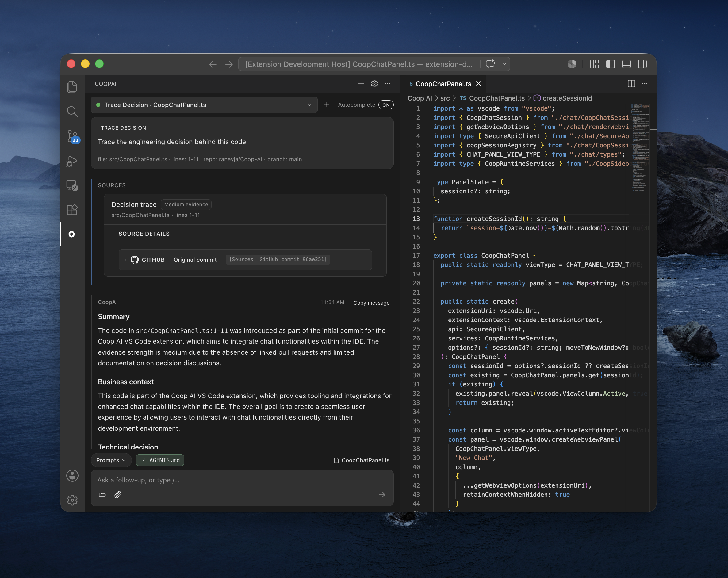Image resolution: width=728 pixels, height=578 pixels.
Task: Click CoopChatPanel.ts in the breadcrumb
Action: point(496,98)
